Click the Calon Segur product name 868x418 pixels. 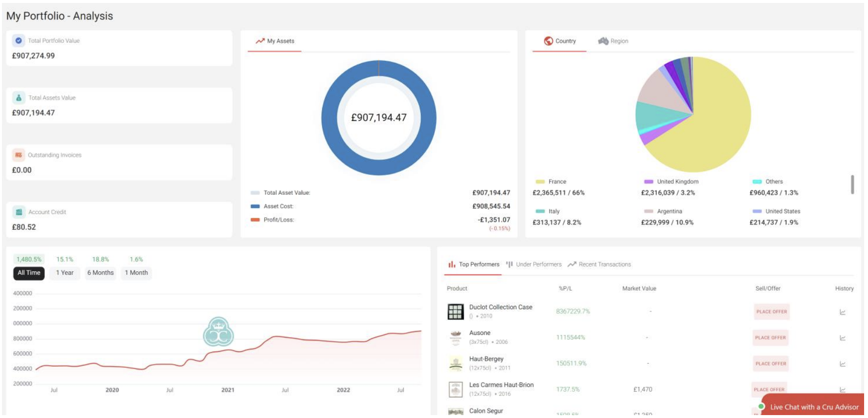[x=486, y=411]
